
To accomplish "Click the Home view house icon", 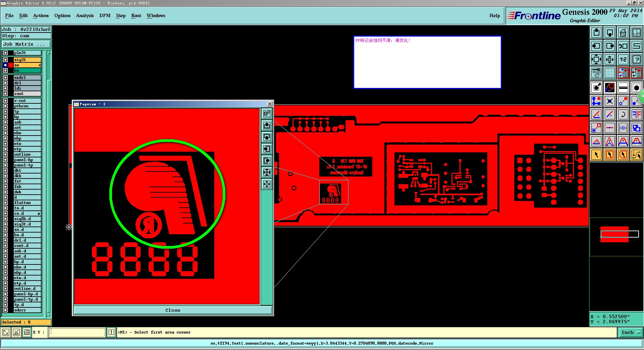I will [623, 33].
